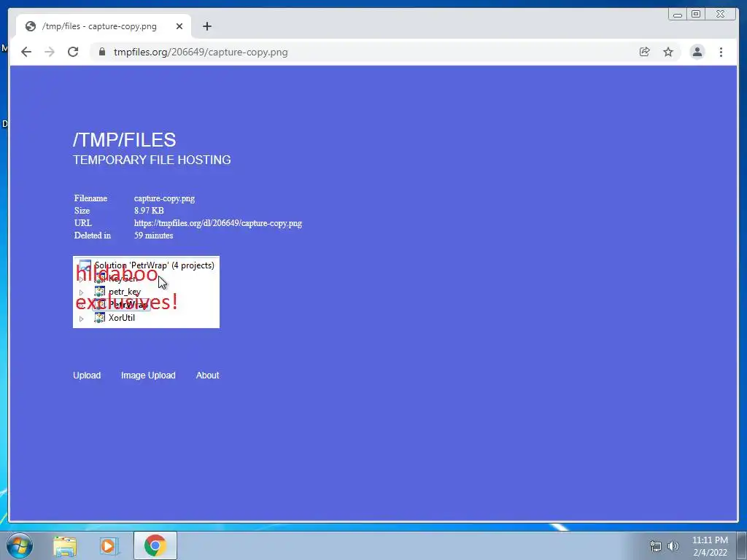Click the tmpfiles download URL
This screenshot has height=560, width=747.
coord(217,223)
